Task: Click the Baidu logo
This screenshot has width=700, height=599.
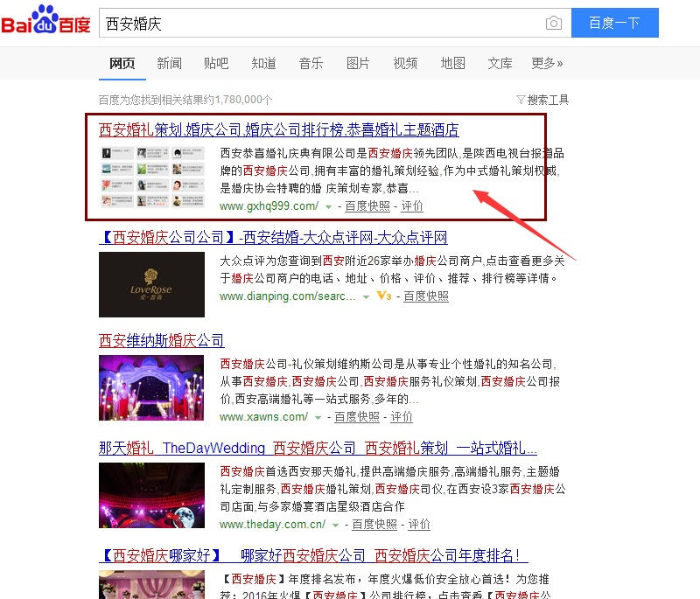Action: 46,24
